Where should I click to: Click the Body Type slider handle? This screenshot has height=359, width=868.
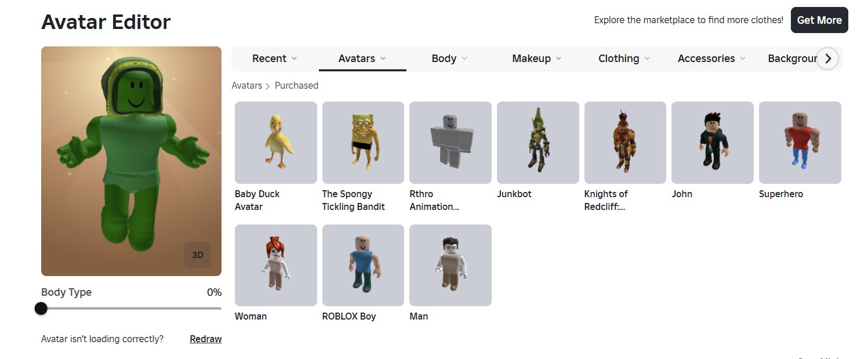coord(41,308)
